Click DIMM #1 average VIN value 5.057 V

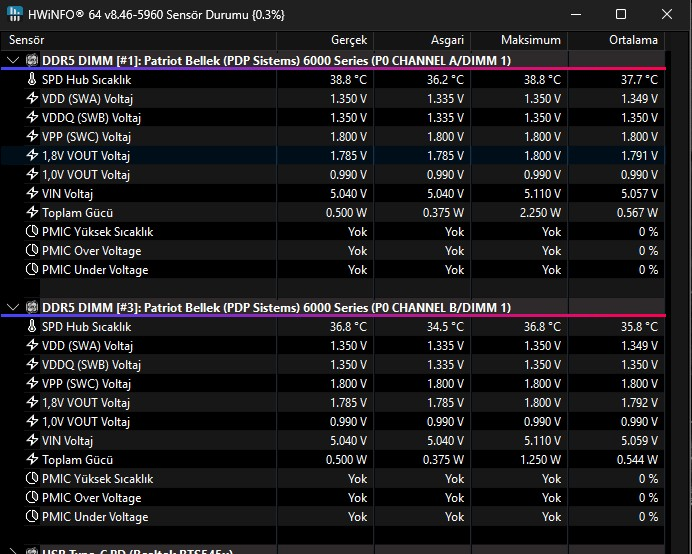point(639,194)
